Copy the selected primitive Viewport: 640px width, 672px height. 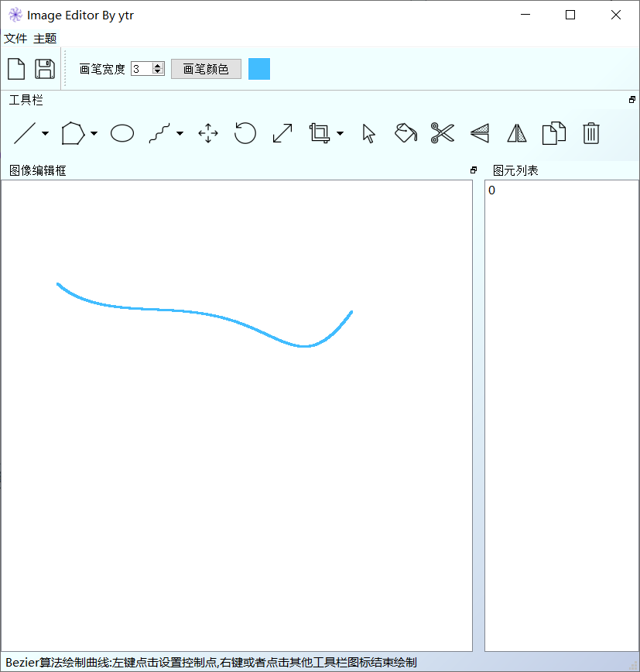554,133
